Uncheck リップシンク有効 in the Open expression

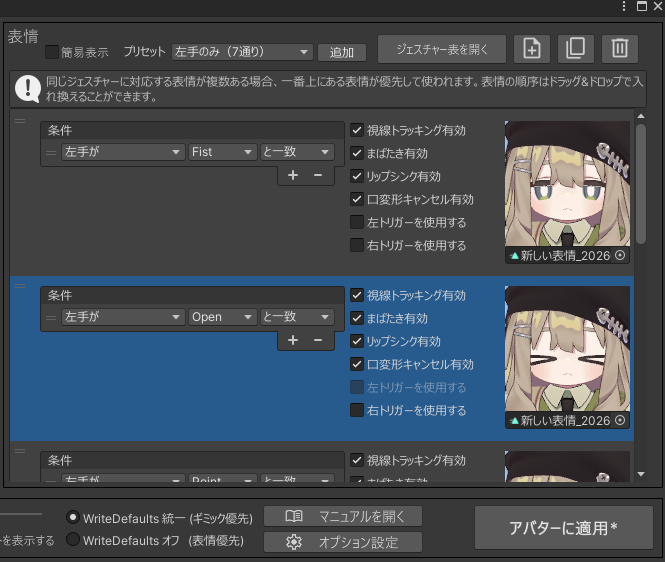point(357,341)
